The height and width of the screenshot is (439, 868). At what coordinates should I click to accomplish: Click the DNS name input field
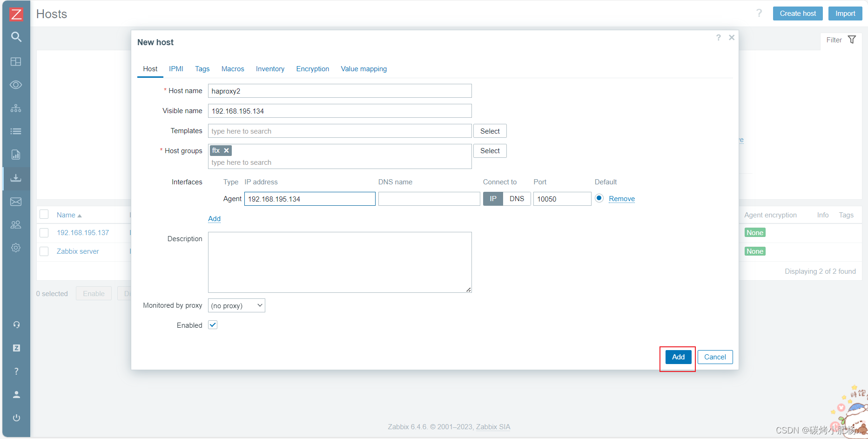(429, 199)
